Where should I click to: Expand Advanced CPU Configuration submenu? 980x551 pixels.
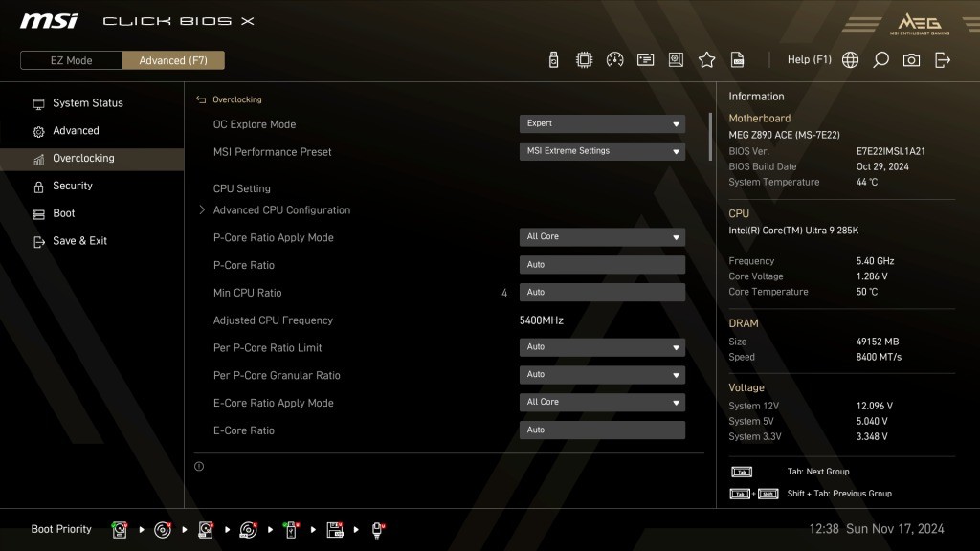[x=281, y=209]
